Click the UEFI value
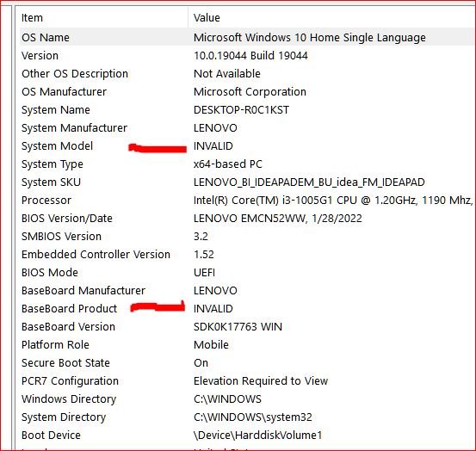Image resolution: width=476 pixels, height=451 pixels. click(x=204, y=273)
